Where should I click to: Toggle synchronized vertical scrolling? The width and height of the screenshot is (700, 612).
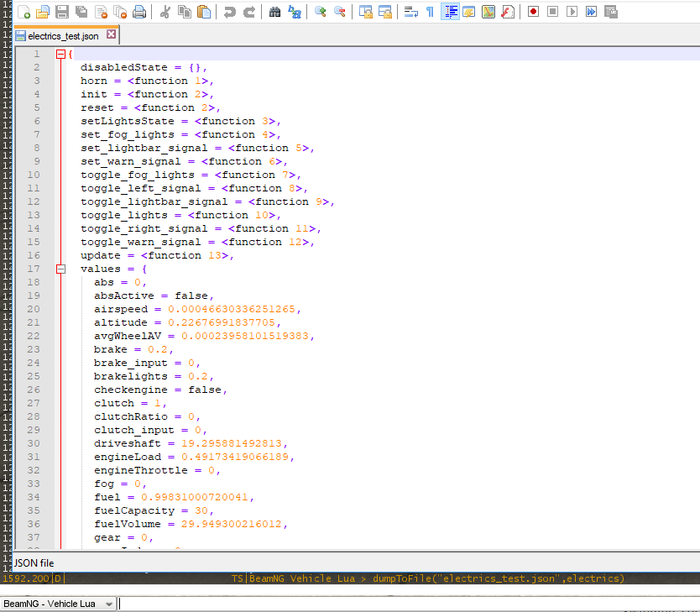366,12
